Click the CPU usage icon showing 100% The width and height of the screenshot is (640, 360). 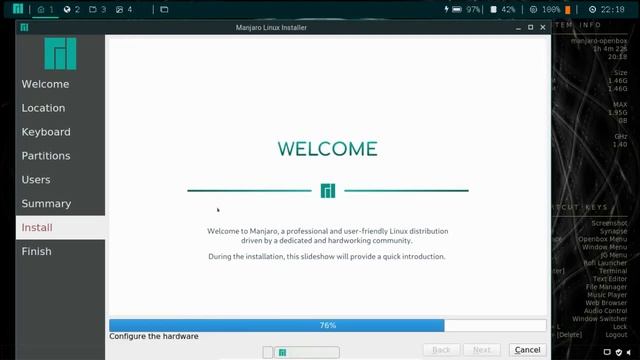pyautogui.click(x=533, y=9)
